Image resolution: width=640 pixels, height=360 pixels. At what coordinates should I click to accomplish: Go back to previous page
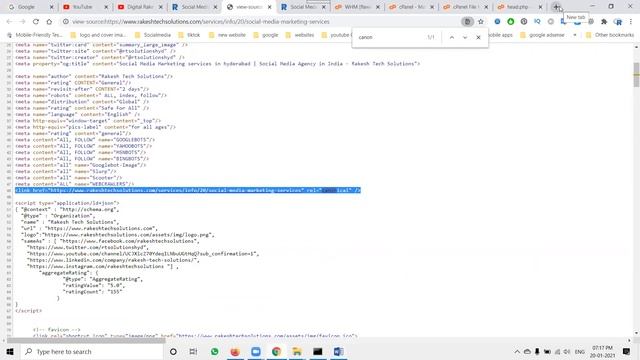[9, 22]
